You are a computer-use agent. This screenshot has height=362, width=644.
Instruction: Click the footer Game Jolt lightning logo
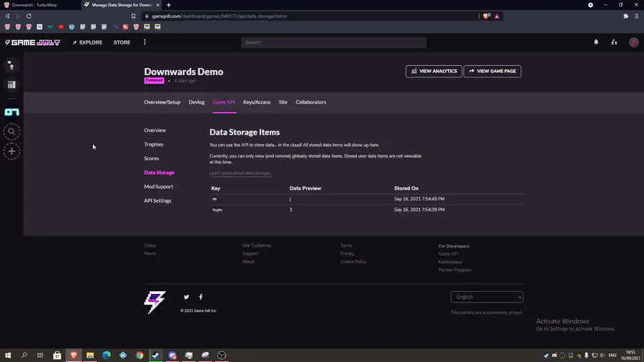point(155,303)
